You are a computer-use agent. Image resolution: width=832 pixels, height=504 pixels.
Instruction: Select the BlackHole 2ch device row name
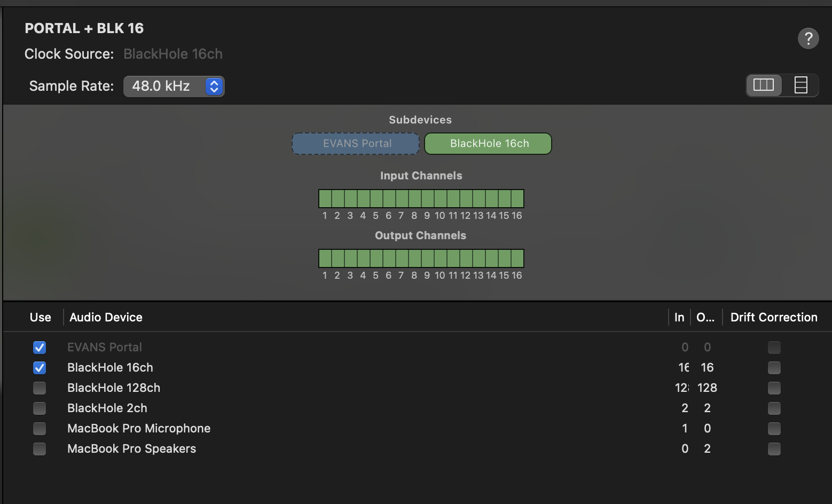click(x=107, y=408)
